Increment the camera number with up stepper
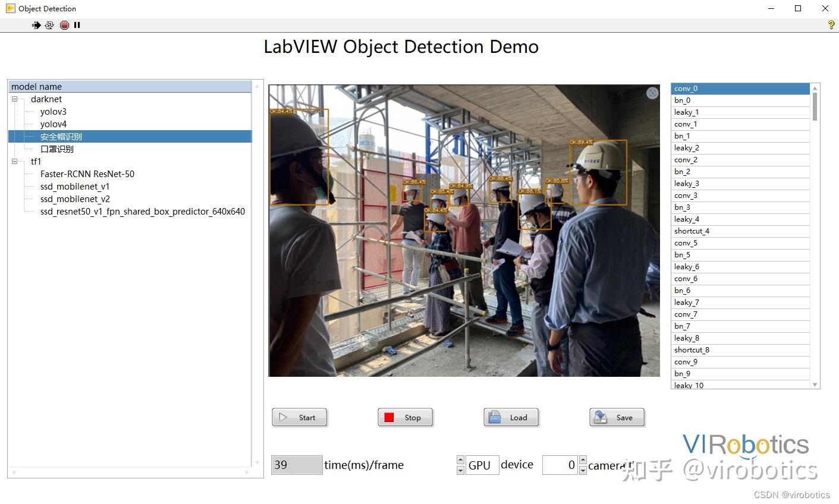The height and width of the screenshot is (504, 839). (x=582, y=461)
